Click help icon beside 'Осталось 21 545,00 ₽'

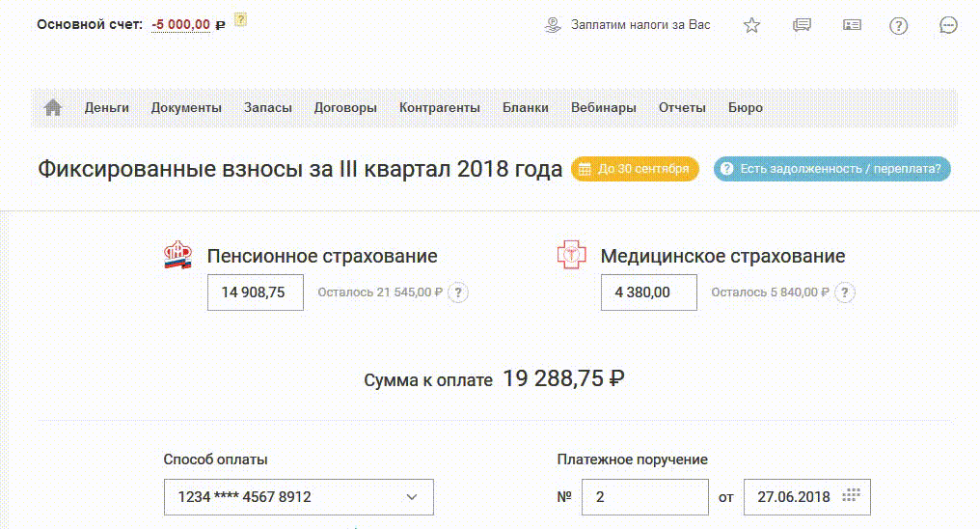pyautogui.click(x=459, y=292)
